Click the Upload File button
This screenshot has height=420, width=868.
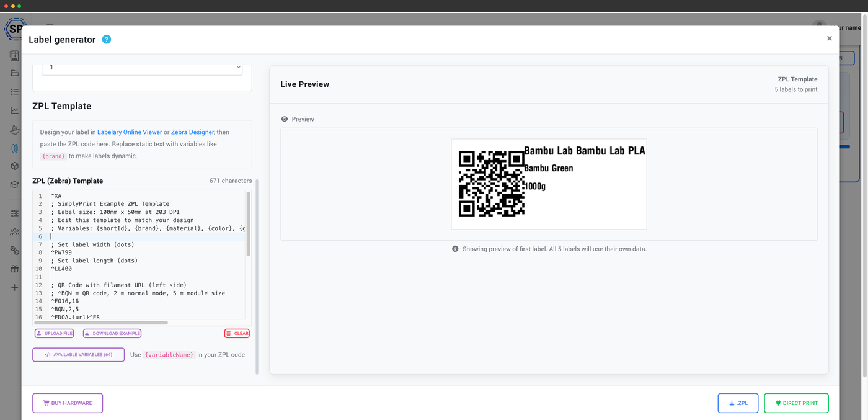[x=54, y=333]
